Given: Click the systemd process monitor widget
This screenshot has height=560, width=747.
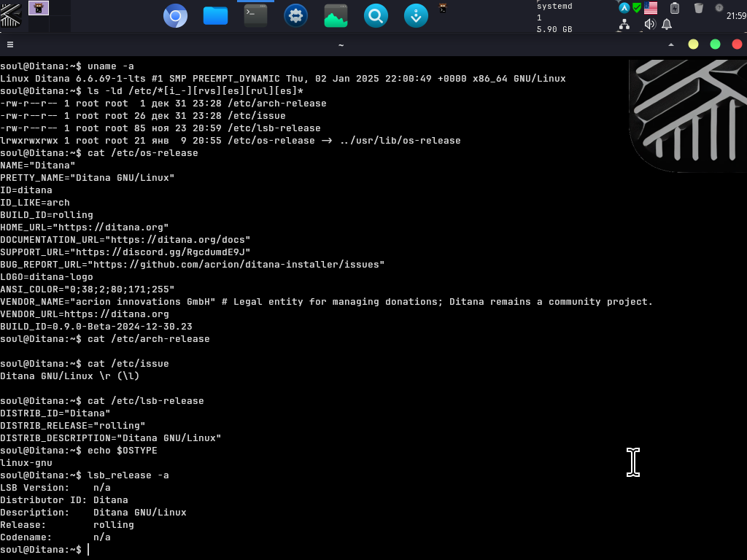Looking at the screenshot, I should tap(554, 6).
